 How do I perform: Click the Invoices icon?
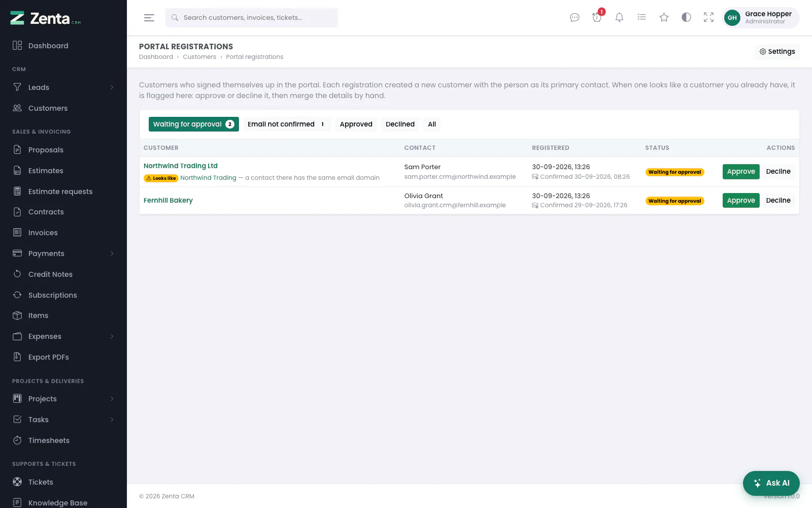tap(17, 233)
